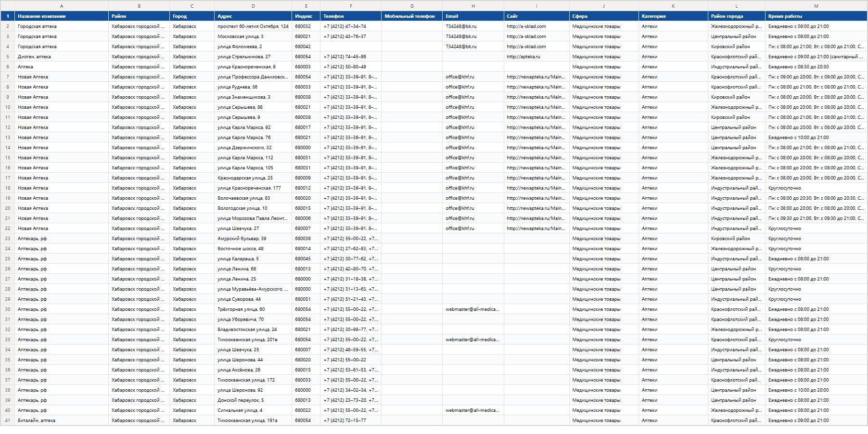Select phone cell '+7 (4212) 47–34–74'
This screenshot has height=434, width=868.
[351, 26]
